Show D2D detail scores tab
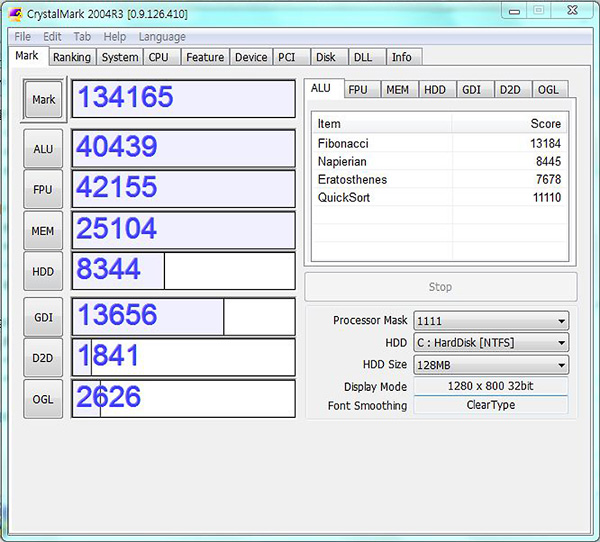Screen dimensions: 600x542 pos(513,90)
